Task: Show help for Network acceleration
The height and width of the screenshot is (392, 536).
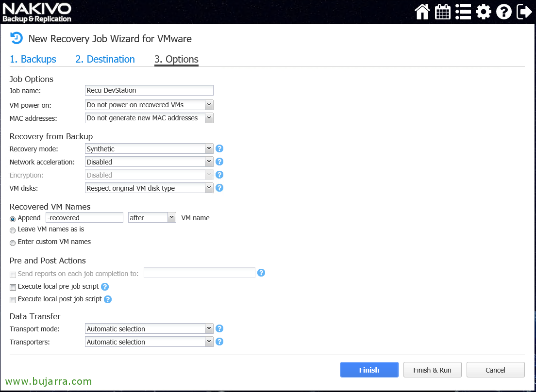Action: click(219, 162)
